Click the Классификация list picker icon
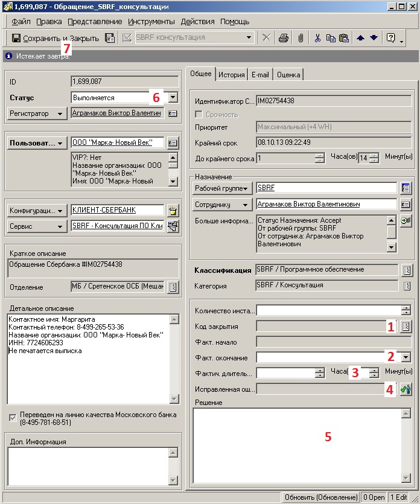This screenshot has width=420, height=504. 407,270
